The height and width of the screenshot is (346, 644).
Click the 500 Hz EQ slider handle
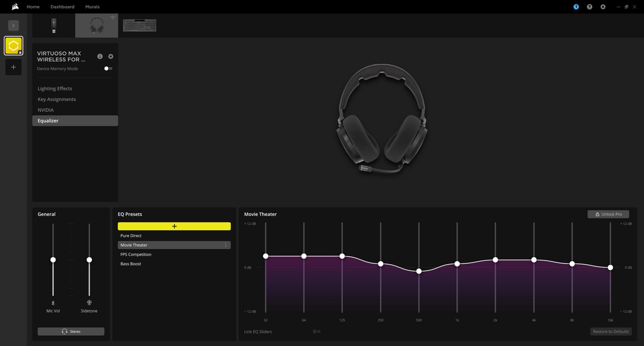[419, 271]
